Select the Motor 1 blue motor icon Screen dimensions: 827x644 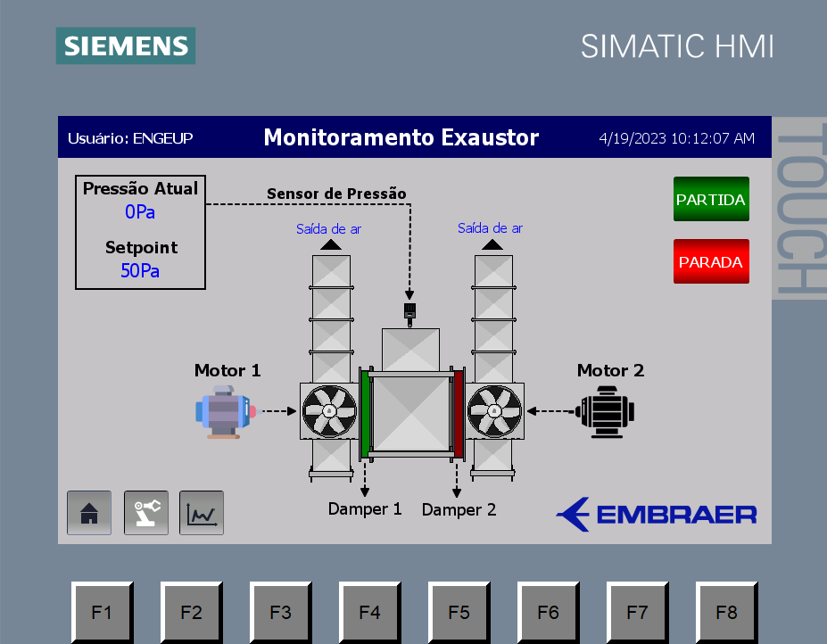[226, 412]
